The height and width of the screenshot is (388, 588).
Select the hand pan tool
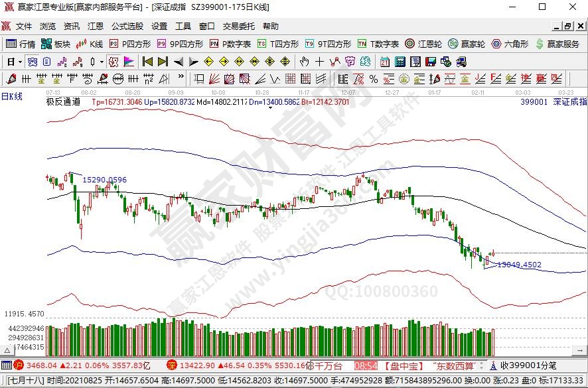(x=305, y=62)
